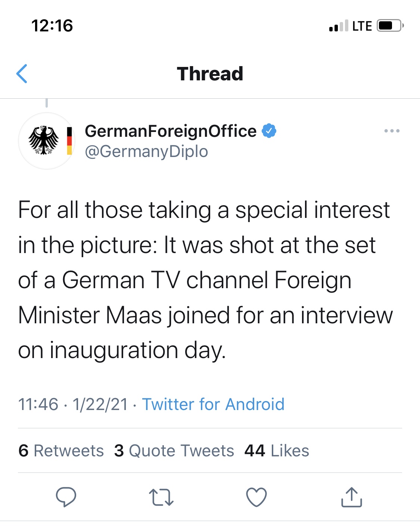Tap the battery icon in status bar
The image size is (420, 530).
(391, 26)
